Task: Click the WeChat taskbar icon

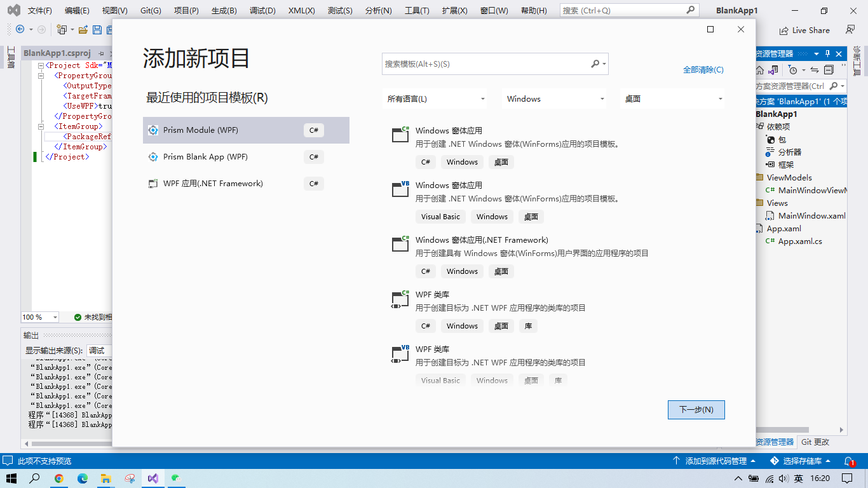Action: pyautogui.click(x=177, y=478)
